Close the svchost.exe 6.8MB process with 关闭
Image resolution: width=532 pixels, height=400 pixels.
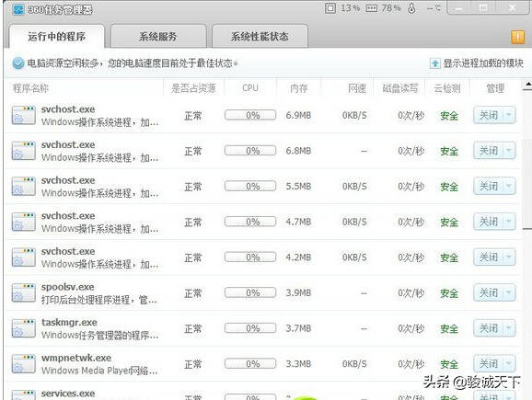(489, 151)
